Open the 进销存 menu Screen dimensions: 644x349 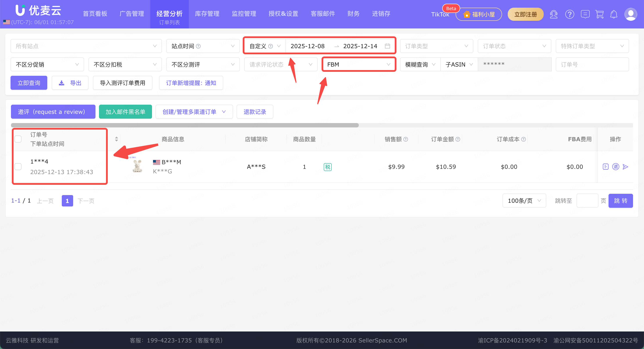(x=381, y=14)
